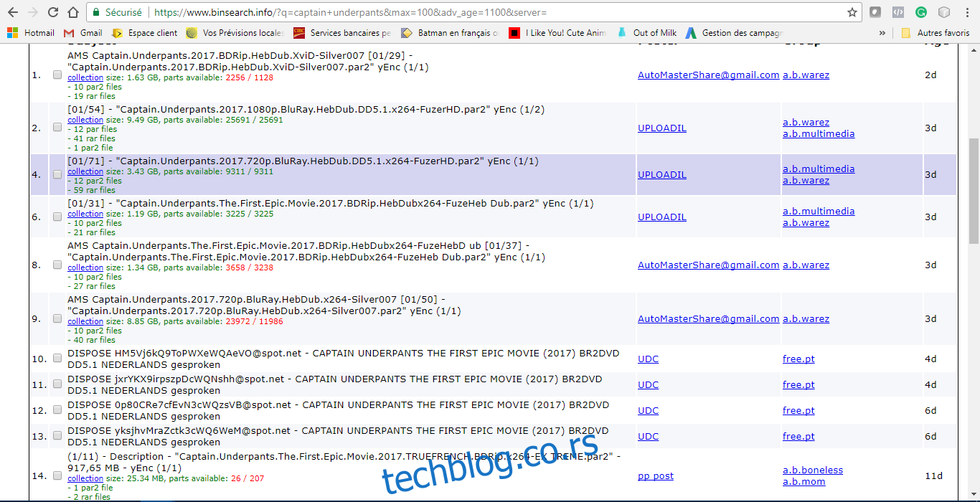
Task: Check the box for result 2
Action: click(x=57, y=128)
